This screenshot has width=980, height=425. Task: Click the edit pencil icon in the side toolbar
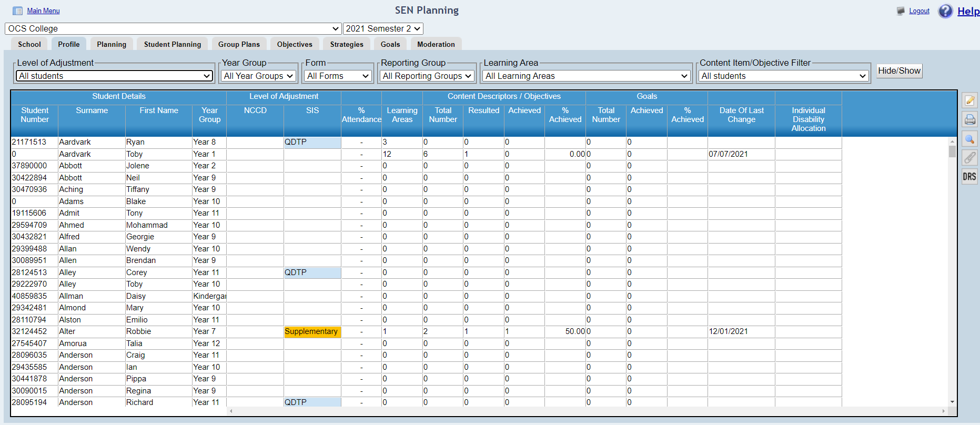click(x=969, y=100)
